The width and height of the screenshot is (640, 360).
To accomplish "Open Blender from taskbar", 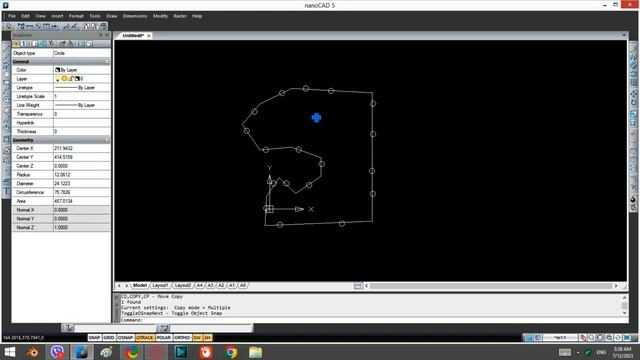I will (33, 352).
